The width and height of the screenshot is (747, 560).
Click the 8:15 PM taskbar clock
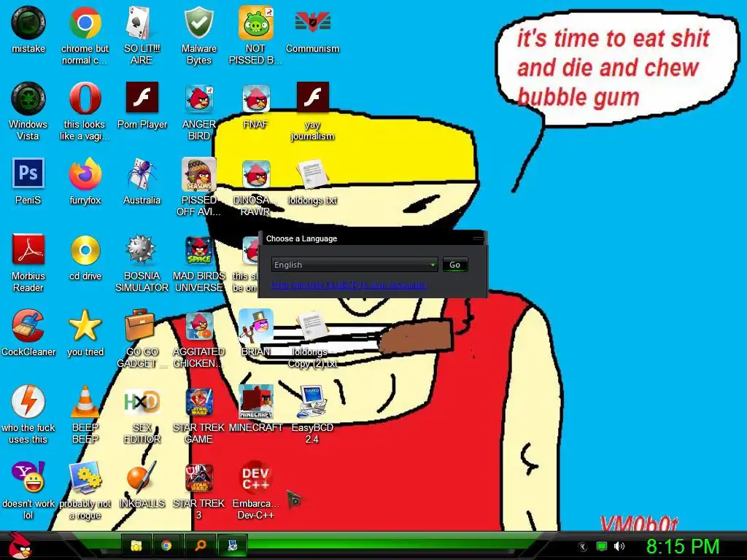coord(683,546)
